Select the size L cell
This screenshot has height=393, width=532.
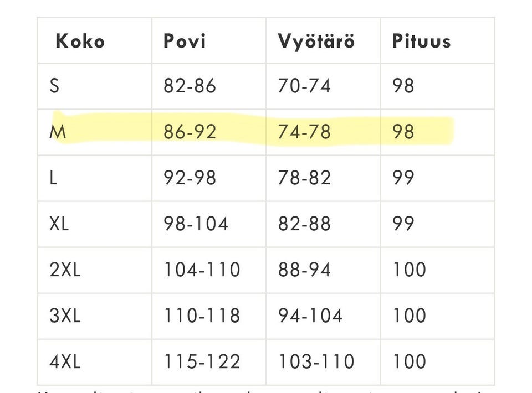tap(54, 178)
